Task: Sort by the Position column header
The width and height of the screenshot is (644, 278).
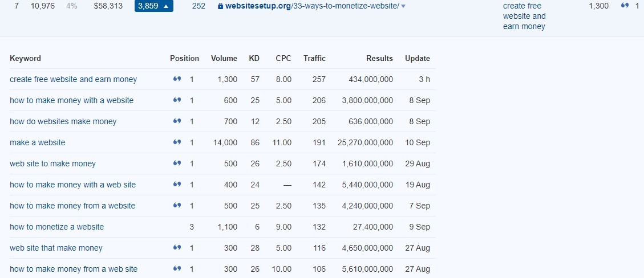Action: click(184, 58)
